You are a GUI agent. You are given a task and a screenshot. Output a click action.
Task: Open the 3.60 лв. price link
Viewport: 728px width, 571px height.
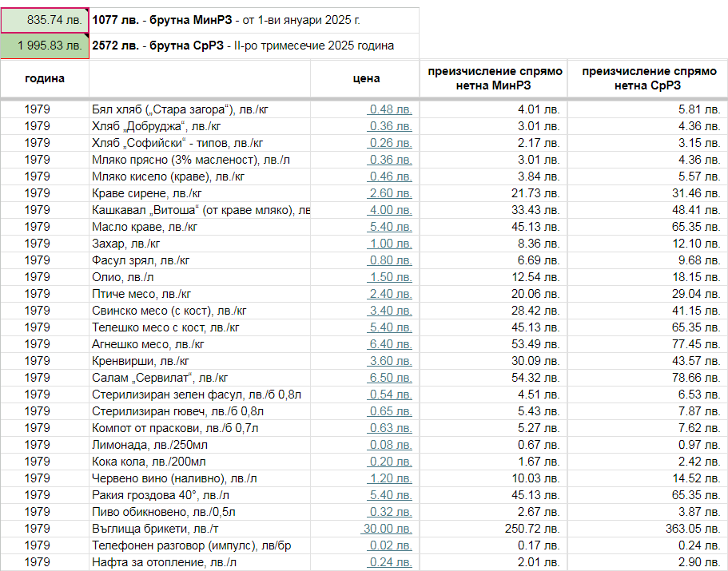tap(391, 361)
